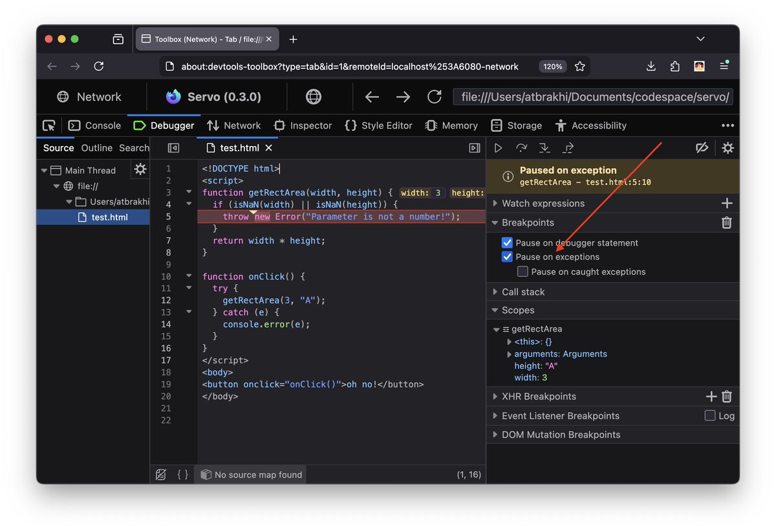
Task: Switch to the Search sidebar tab
Action: click(134, 148)
